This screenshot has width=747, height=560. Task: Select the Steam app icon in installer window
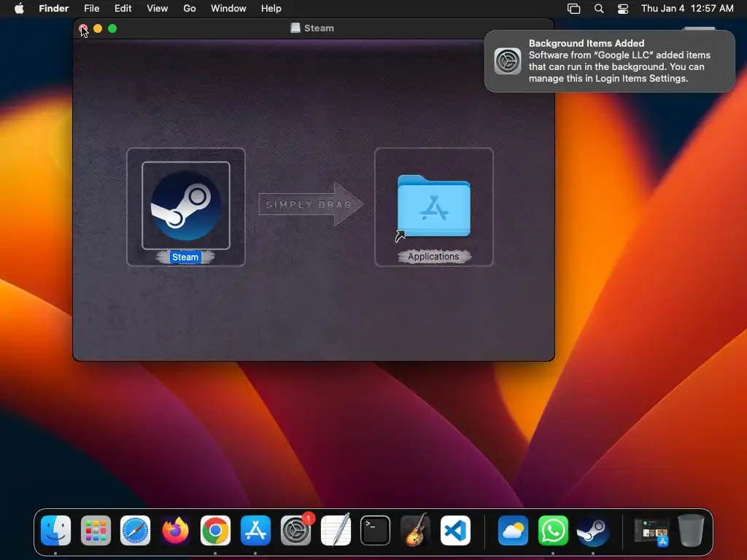click(186, 206)
